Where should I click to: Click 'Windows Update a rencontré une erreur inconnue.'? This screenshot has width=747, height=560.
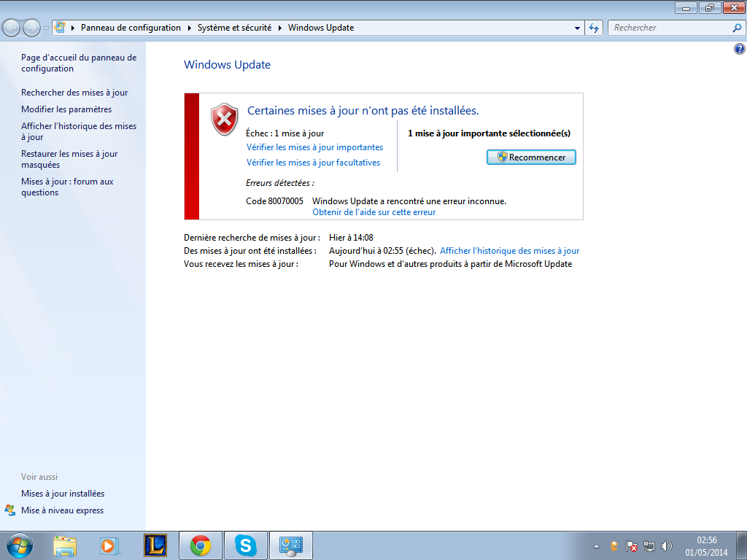pyautogui.click(x=409, y=201)
